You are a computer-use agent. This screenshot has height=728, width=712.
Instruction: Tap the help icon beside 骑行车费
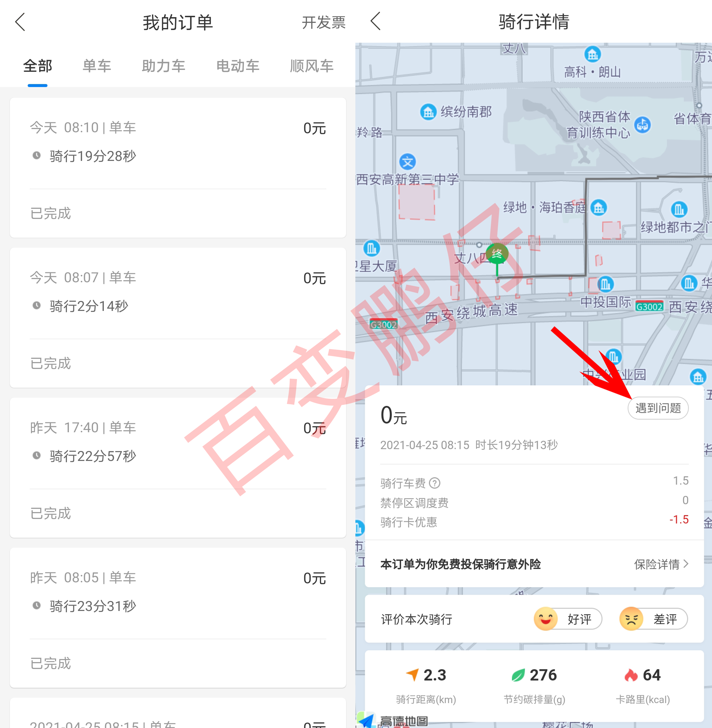[434, 483]
